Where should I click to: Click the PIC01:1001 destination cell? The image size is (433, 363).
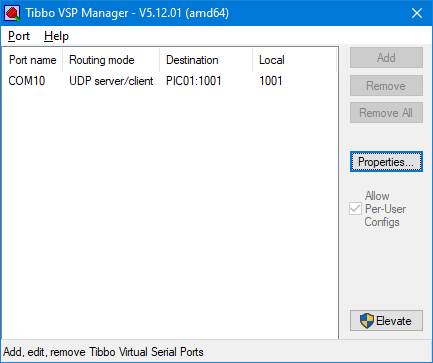[194, 81]
